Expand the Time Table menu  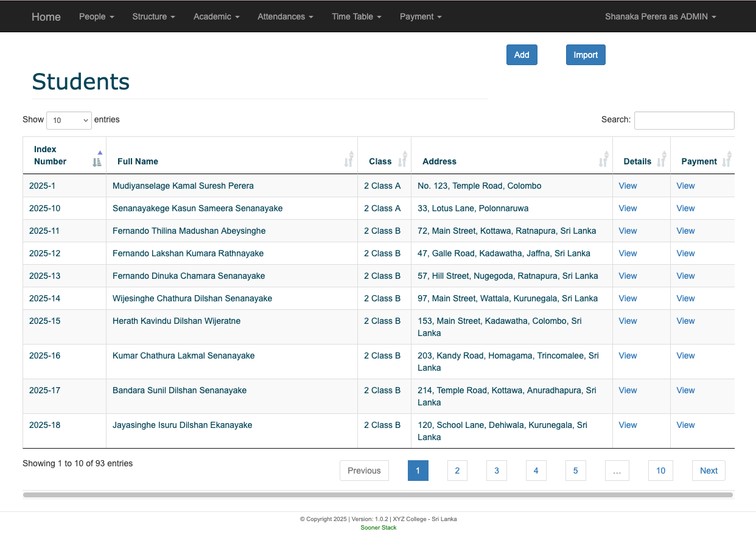(356, 16)
